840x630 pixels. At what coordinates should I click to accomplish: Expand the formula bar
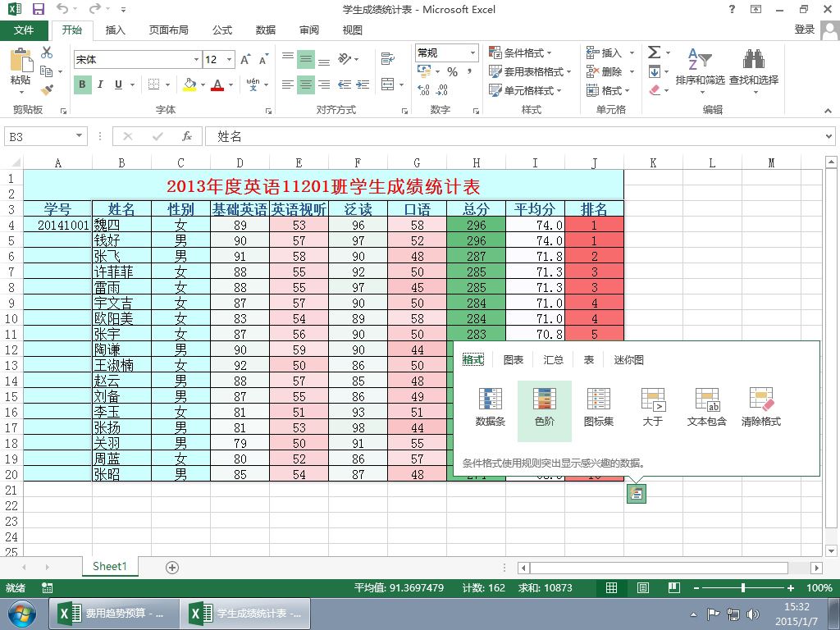point(829,137)
